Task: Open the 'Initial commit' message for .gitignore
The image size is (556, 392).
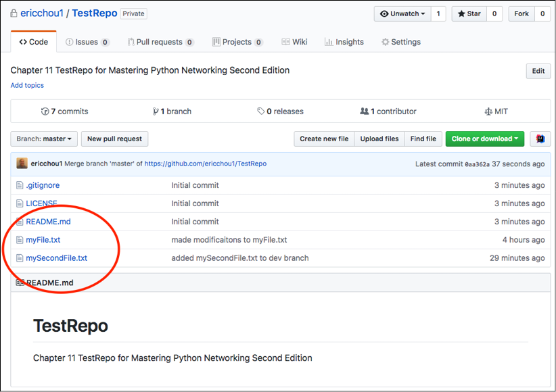Action: coord(195,185)
